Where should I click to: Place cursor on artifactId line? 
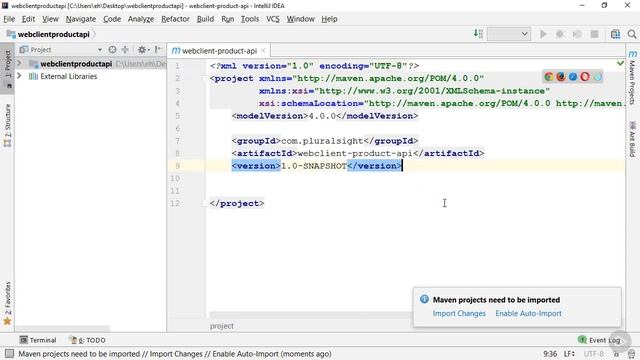(358, 153)
